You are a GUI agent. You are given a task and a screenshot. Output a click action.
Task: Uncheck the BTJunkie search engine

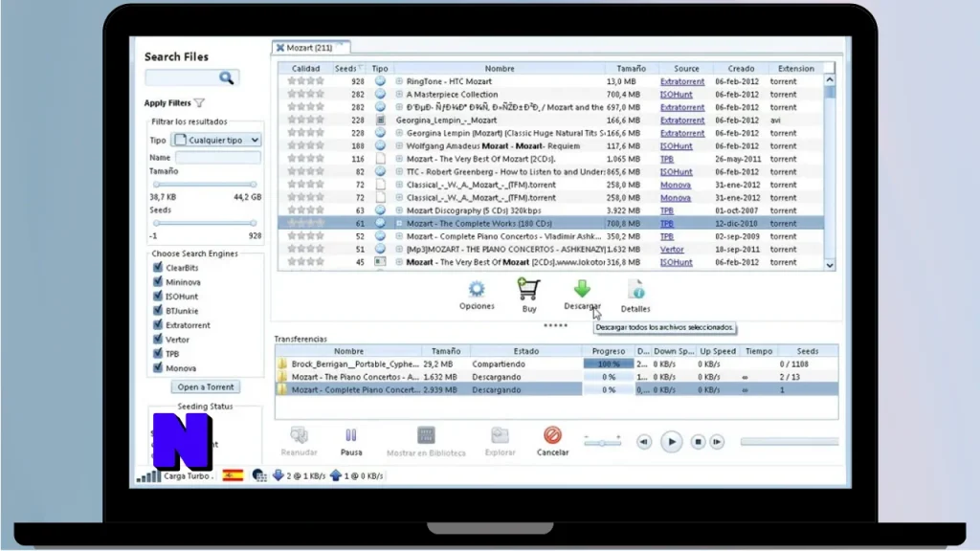pos(158,311)
